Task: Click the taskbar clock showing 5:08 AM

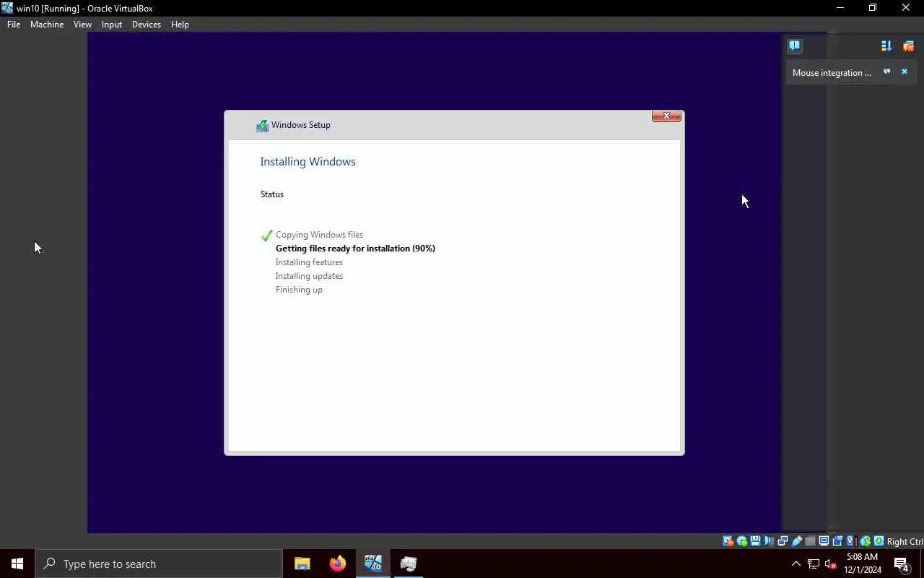Action: 863,564
